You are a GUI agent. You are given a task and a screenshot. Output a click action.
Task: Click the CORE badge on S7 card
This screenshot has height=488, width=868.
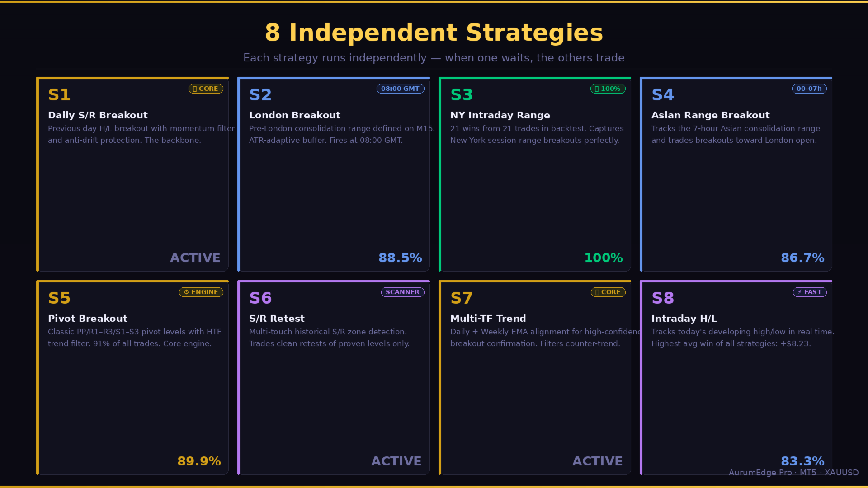(x=608, y=292)
